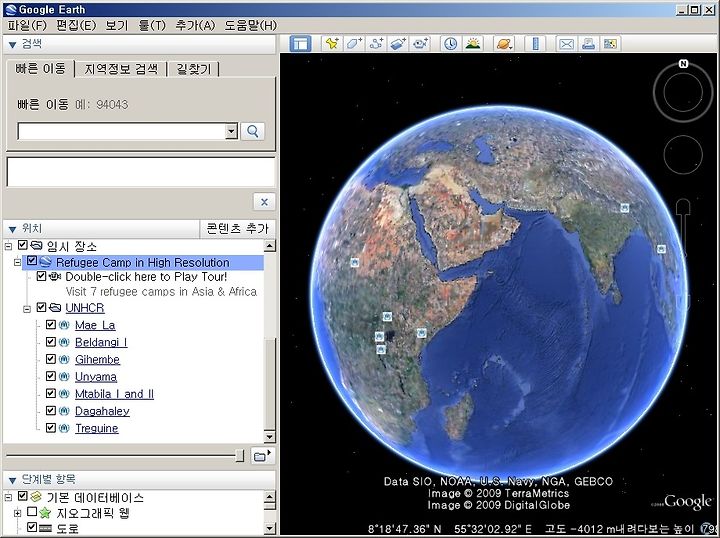
Task: Uncheck the Gihembe checkbox
Action: point(51,359)
